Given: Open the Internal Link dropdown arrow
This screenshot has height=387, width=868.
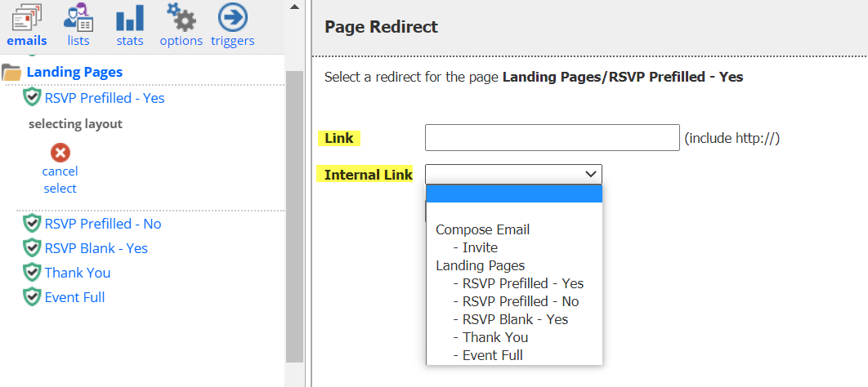Looking at the screenshot, I should (591, 174).
